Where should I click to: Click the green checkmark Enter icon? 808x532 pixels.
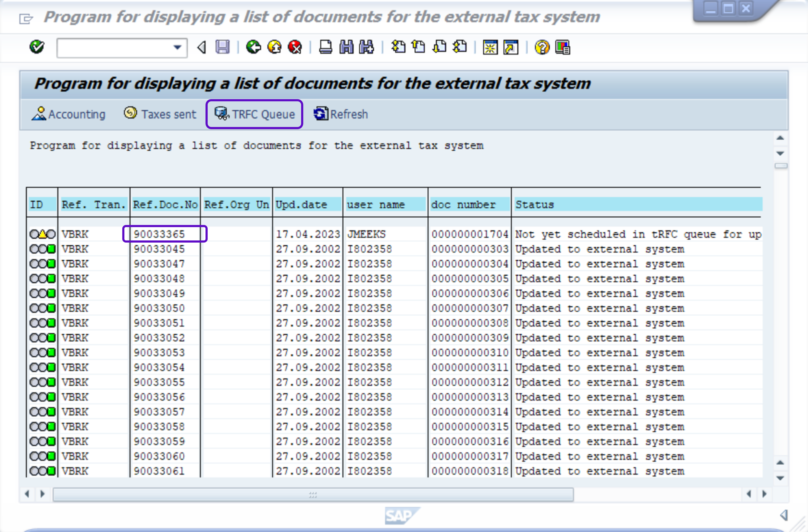[x=37, y=47]
